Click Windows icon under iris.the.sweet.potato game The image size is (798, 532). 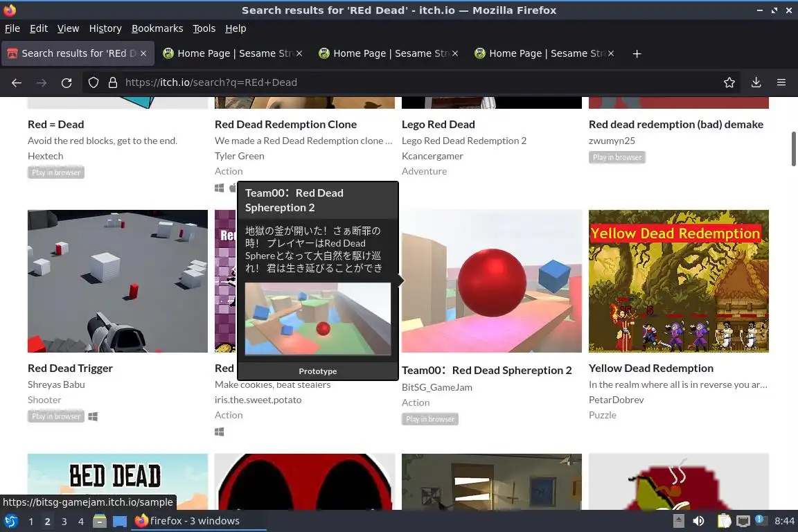pyautogui.click(x=220, y=432)
